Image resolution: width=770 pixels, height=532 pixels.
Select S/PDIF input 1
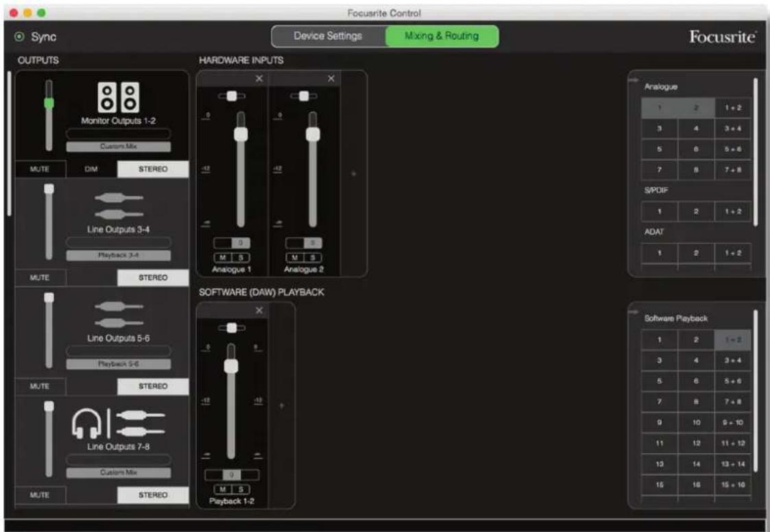[x=660, y=212]
